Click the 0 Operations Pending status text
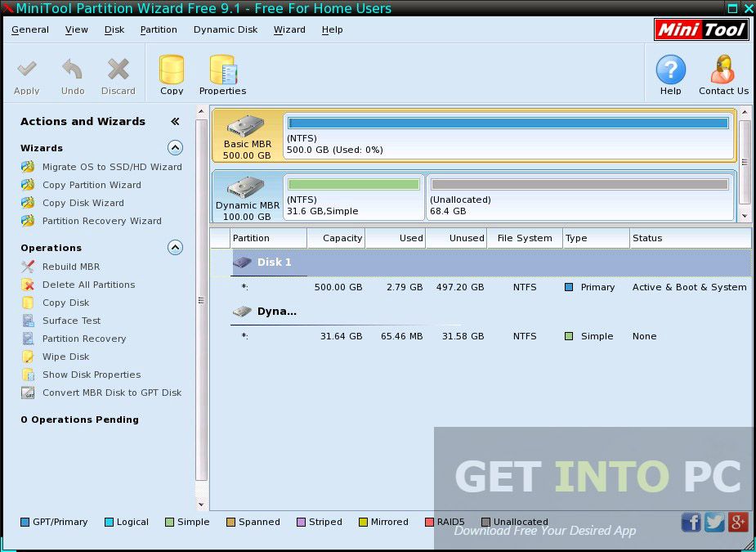756x552 pixels. click(79, 420)
